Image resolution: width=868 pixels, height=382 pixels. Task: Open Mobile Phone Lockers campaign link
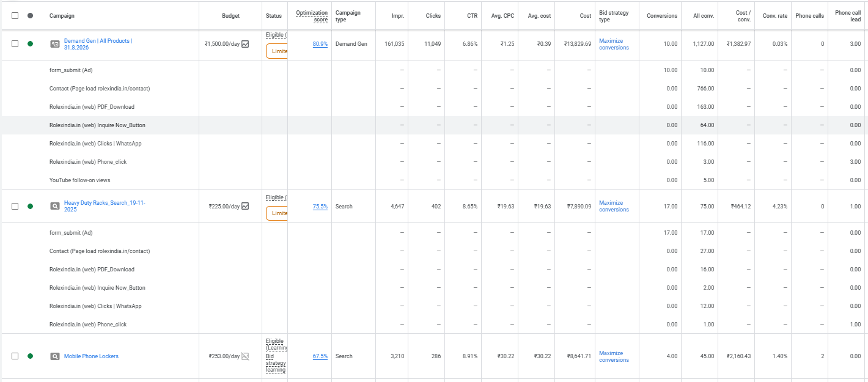[91, 356]
